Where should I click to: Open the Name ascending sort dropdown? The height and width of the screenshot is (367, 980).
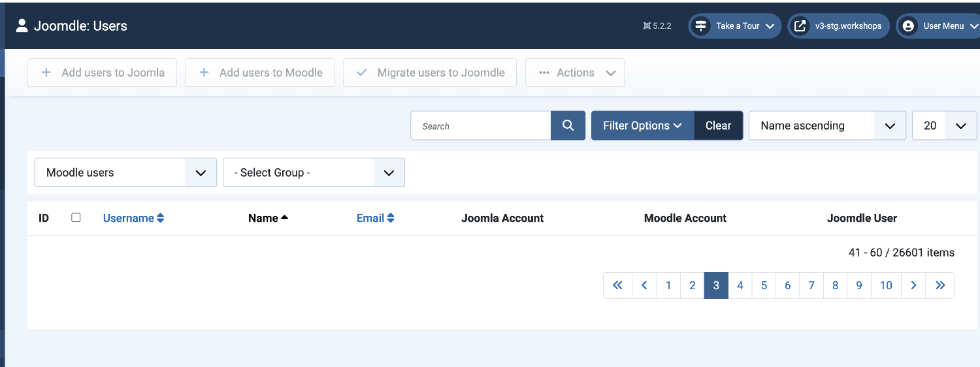pos(826,126)
